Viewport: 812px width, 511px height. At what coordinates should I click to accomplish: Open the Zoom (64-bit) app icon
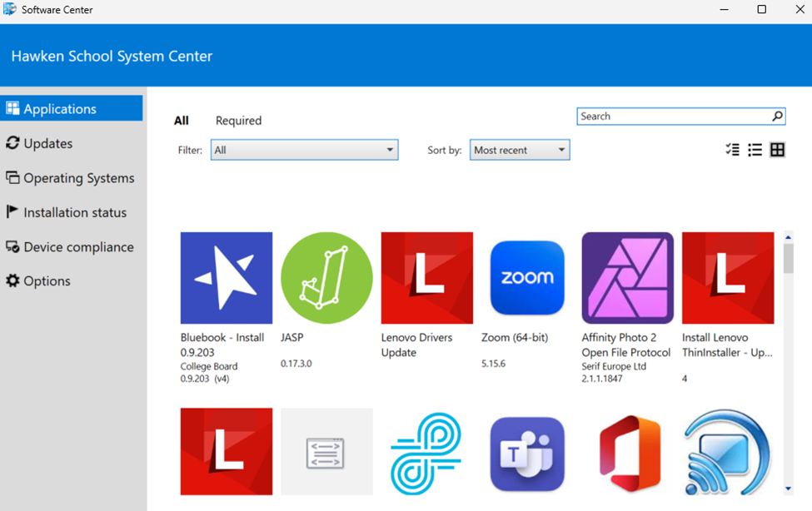pyautogui.click(x=526, y=278)
